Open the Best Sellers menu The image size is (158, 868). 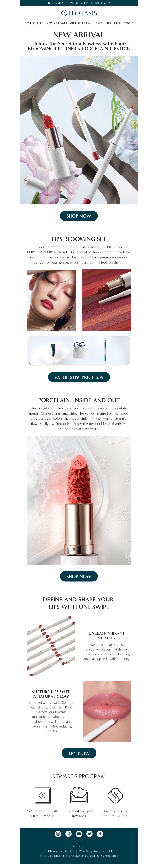tap(34, 23)
